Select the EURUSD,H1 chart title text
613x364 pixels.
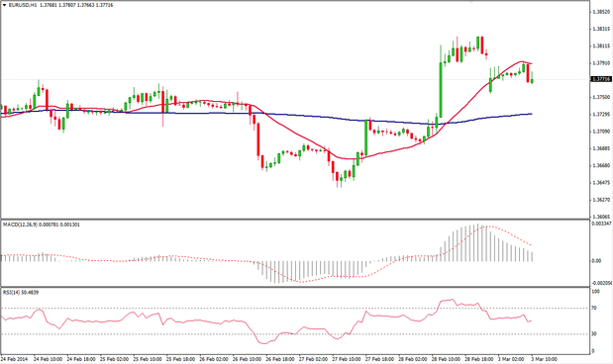point(22,6)
